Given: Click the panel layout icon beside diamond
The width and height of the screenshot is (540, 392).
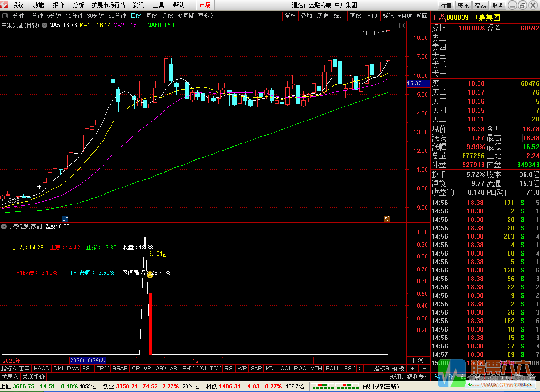Looking at the screenshot, I should [x=401, y=25].
